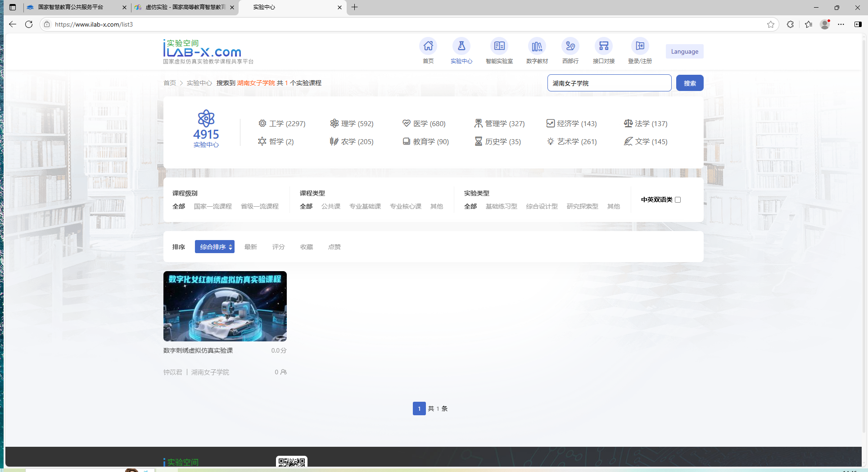The height and width of the screenshot is (472, 868).
Task: Open the Language selector
Action: coord(684,51)
